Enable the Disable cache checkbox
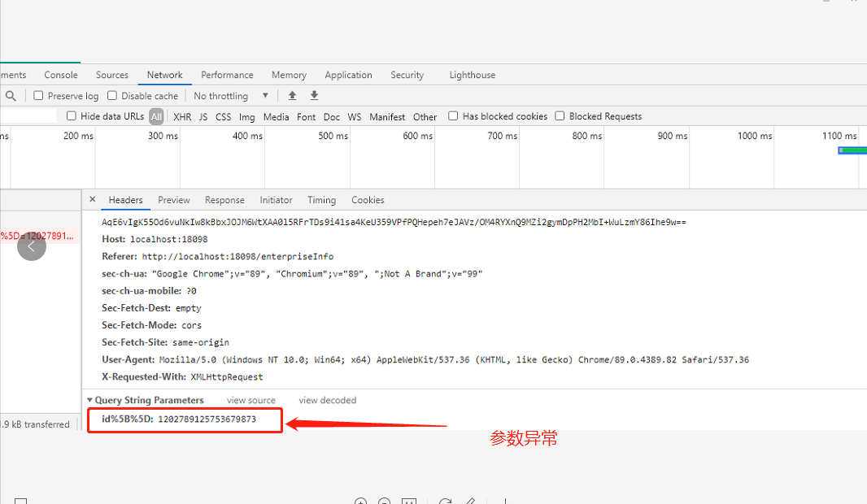The height and width of the screenshot is (504, 867). click(x=111, y=95)
